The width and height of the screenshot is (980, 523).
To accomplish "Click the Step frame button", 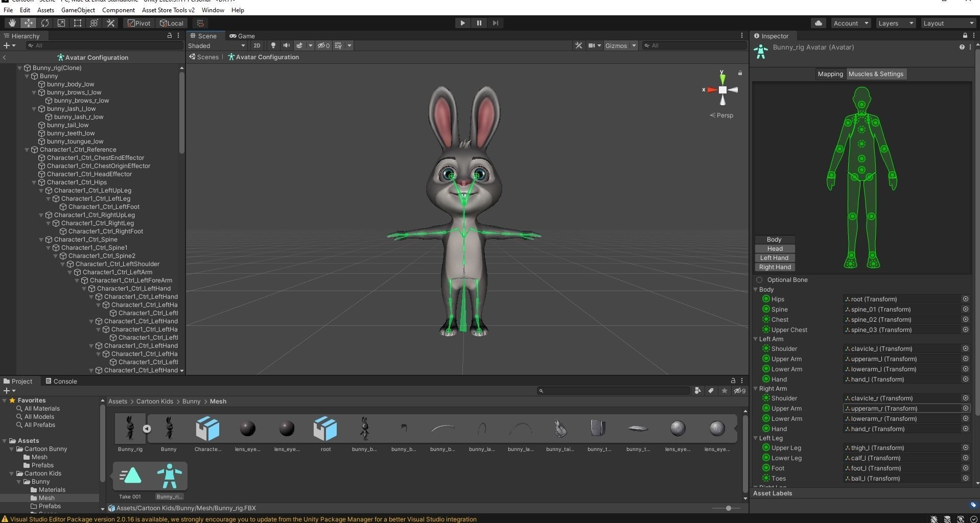I will tap(495, 23).
